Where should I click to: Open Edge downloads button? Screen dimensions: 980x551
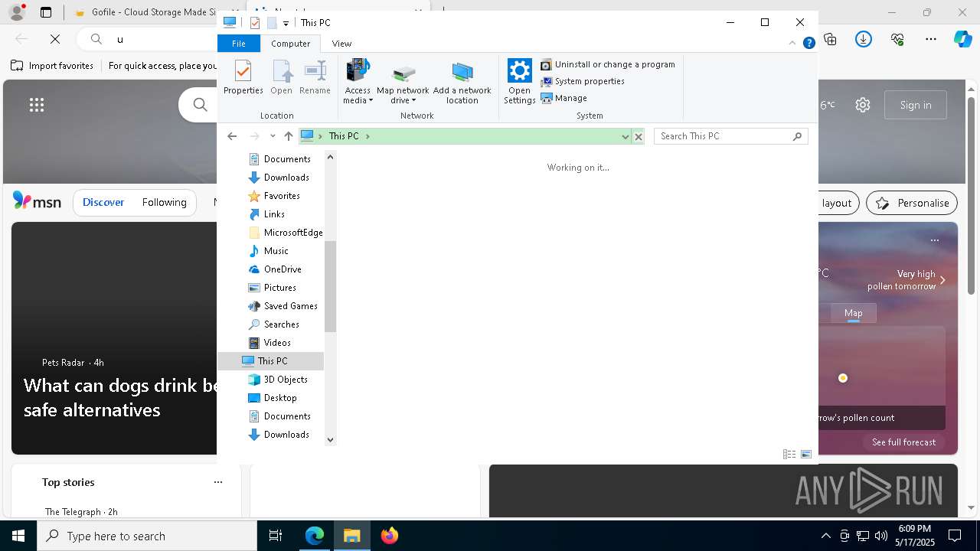tap(864, 39)
